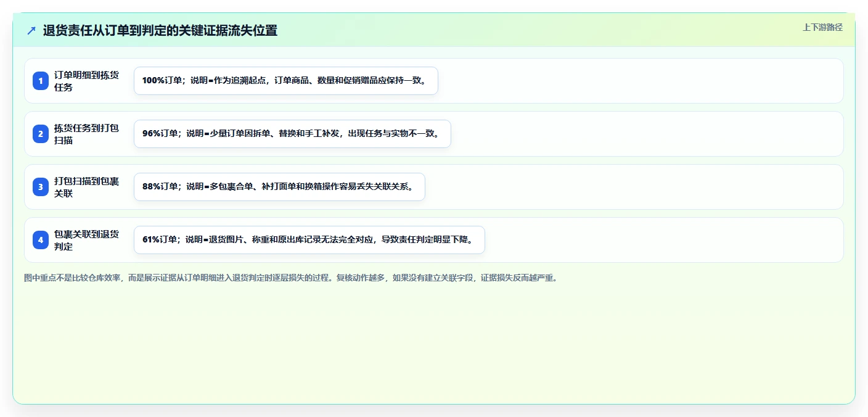Viewport: 868px width, 417px height.
Task: Click the 打包扫描到包裹关联 step label
Action: coord(87,187)
